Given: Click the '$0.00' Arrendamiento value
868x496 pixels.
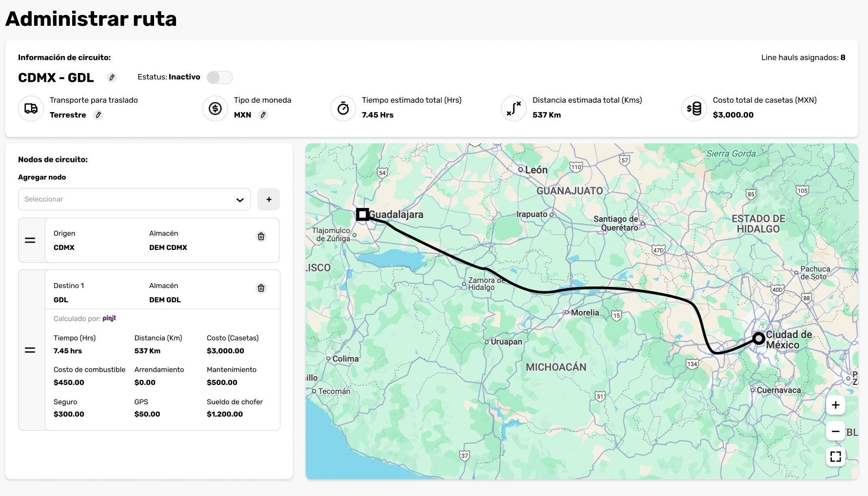Looking at the screenshot, I should [x=145, y=382].
